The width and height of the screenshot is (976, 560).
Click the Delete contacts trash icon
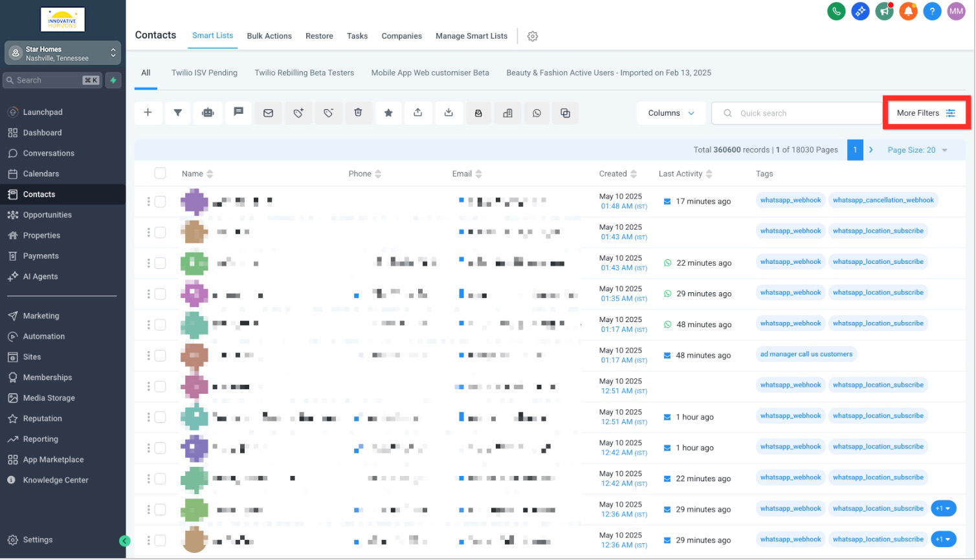(x=358, y=113)
